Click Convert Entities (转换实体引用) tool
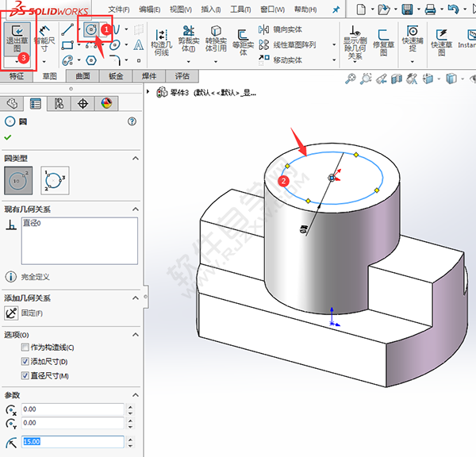 (x=216, y=39)
